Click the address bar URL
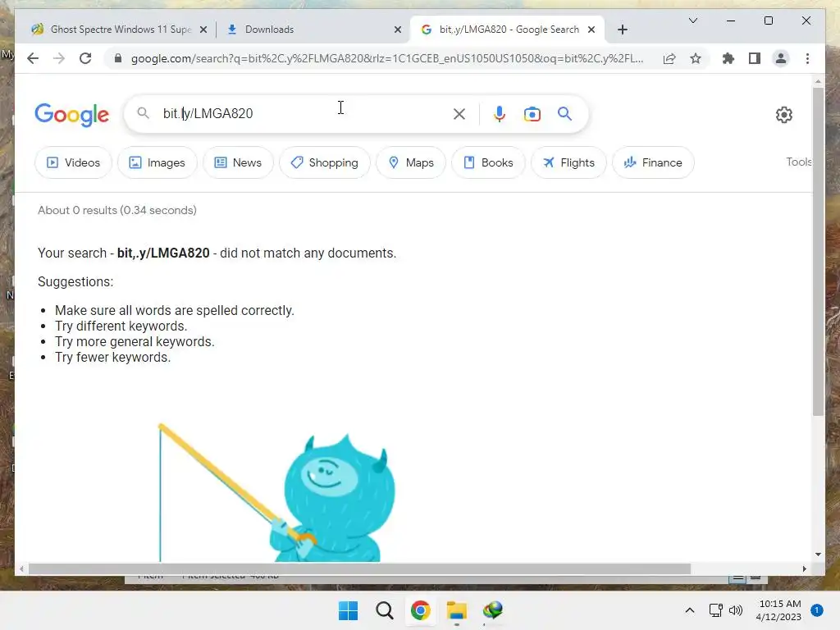The width and height of the screenshot is (840, 630). click(387, 58)
